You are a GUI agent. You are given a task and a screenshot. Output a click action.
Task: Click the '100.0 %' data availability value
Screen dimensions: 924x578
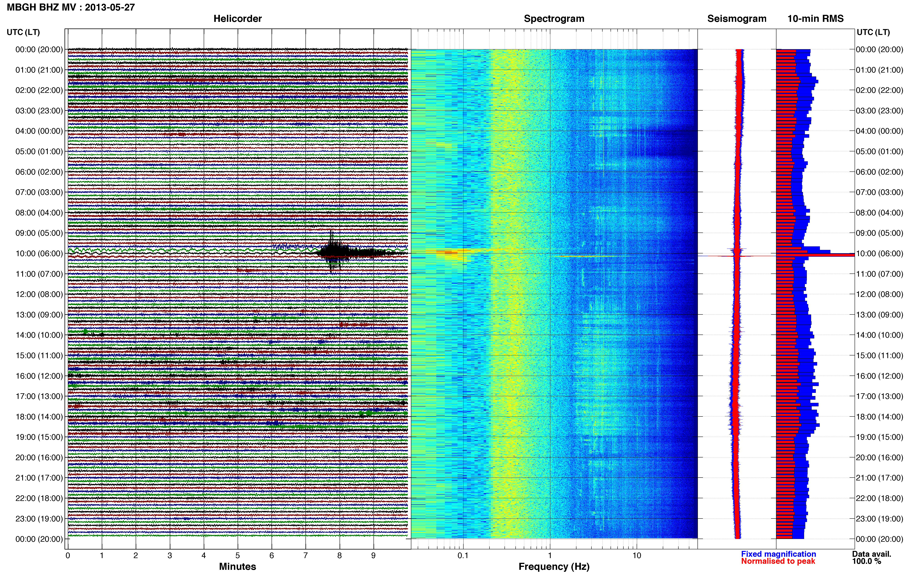pyautogui.click(x=867, y=561)
